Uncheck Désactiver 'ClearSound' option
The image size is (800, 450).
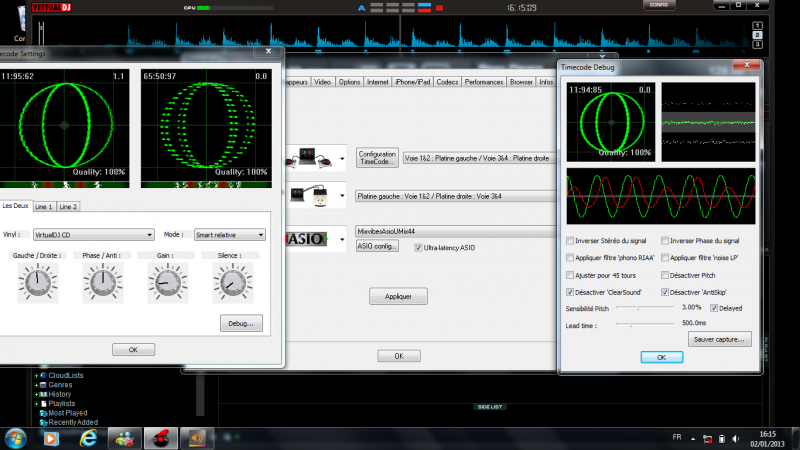570,291
